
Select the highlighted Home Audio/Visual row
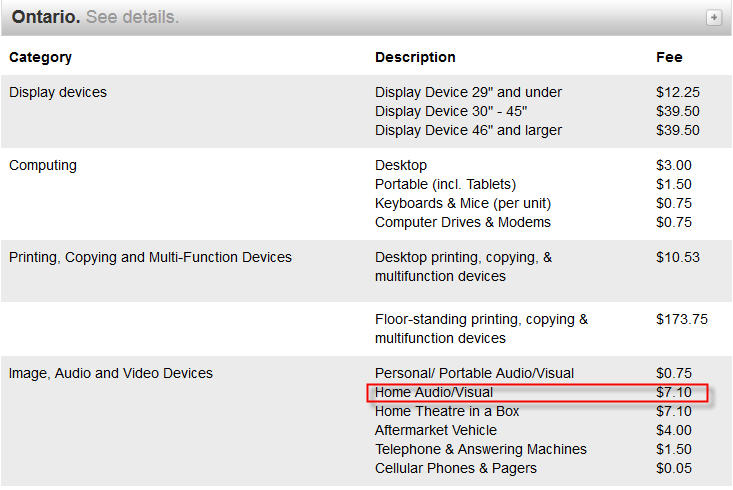[538, 393]
